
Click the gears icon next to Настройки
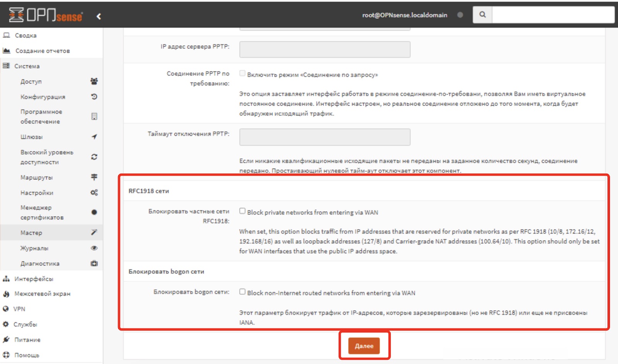click(94, 193)
